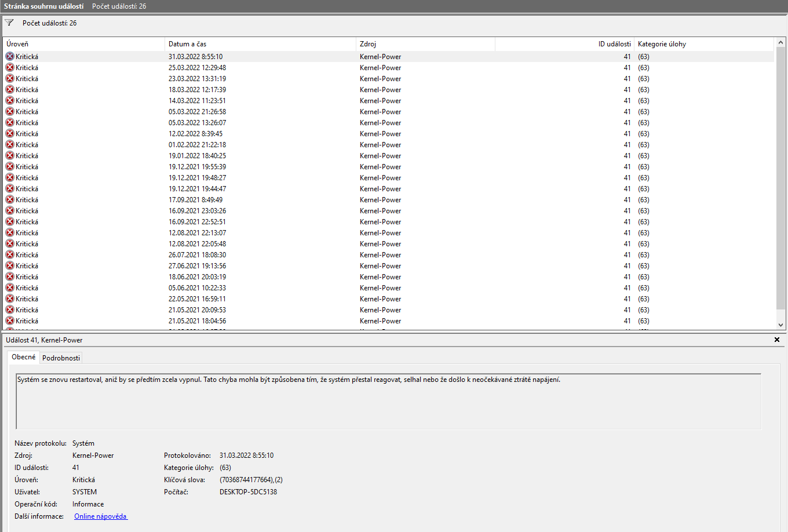Click the Zdroj column header
The width and height of the screenshot is (788, 532).
[425, 44]
